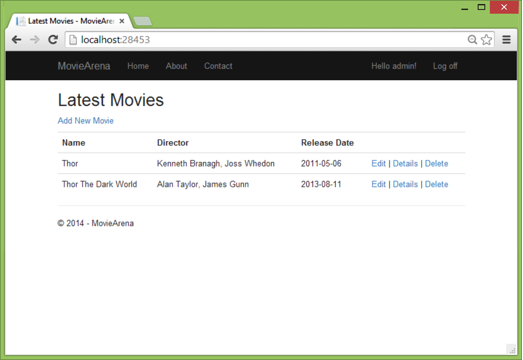
Task: View Details for Thor The Dark World
Action: (405, 184)
